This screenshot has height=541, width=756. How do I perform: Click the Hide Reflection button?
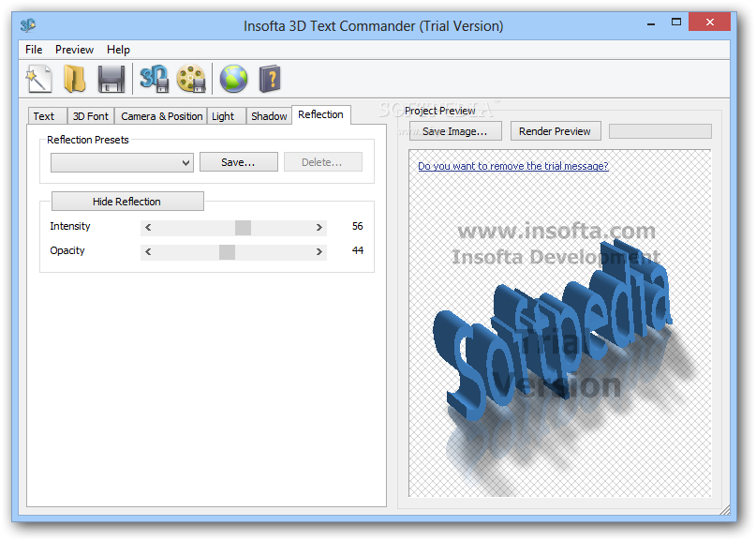(127, 202)
